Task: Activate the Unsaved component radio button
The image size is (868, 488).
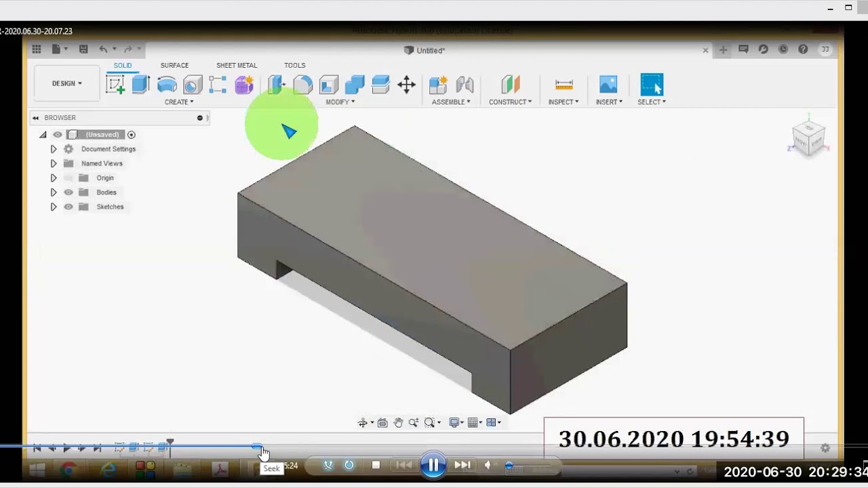Action: 132,135
